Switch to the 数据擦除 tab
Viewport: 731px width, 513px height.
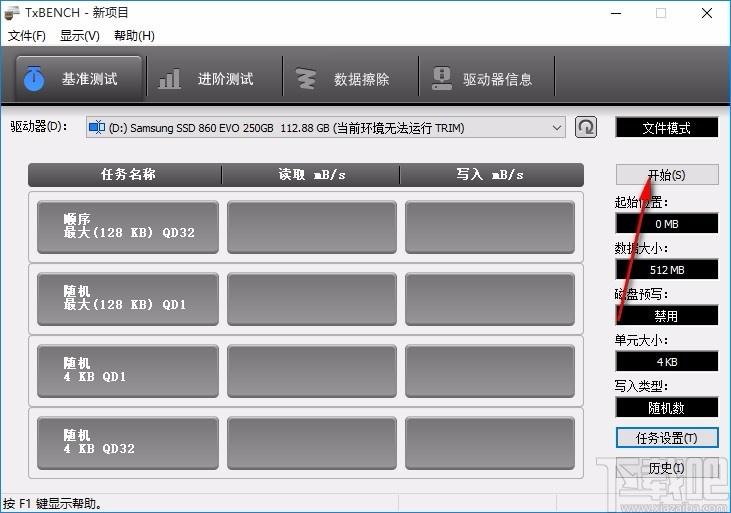click(351, 78)
